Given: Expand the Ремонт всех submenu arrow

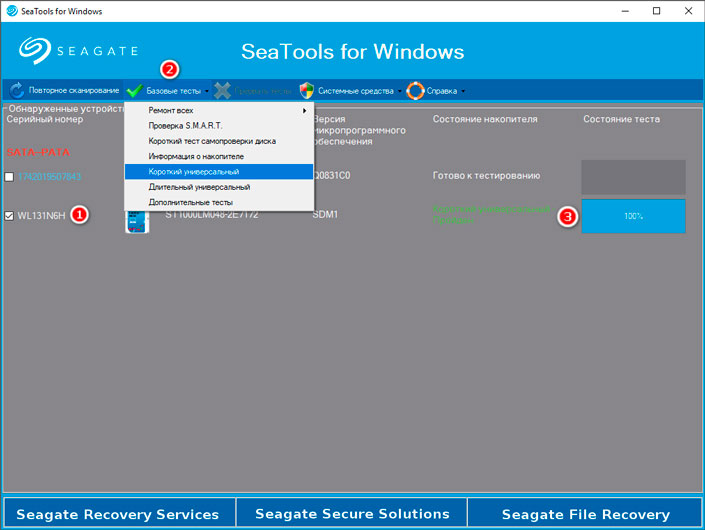Looking at the screenshot, I should click(304, 111).
